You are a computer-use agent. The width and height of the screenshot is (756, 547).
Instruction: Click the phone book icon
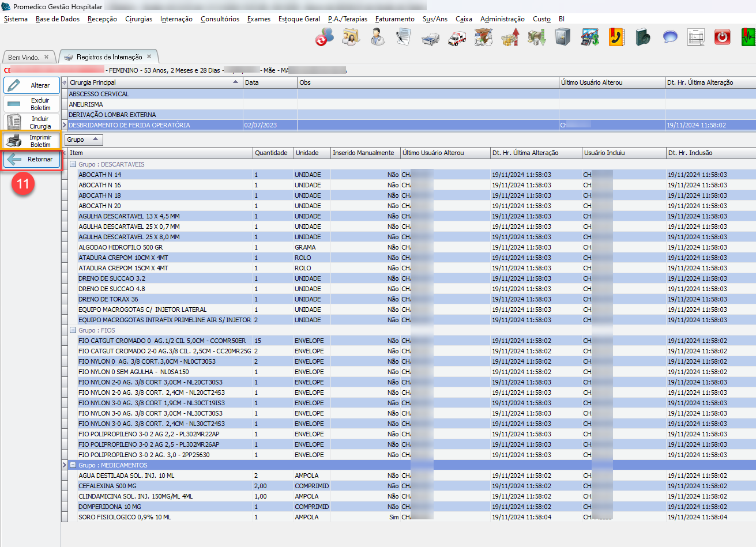[x=616, y=37]
